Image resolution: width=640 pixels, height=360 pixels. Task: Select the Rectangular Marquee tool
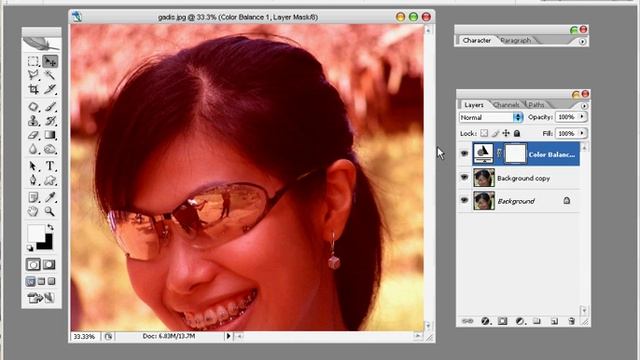[x=33, y=61]
